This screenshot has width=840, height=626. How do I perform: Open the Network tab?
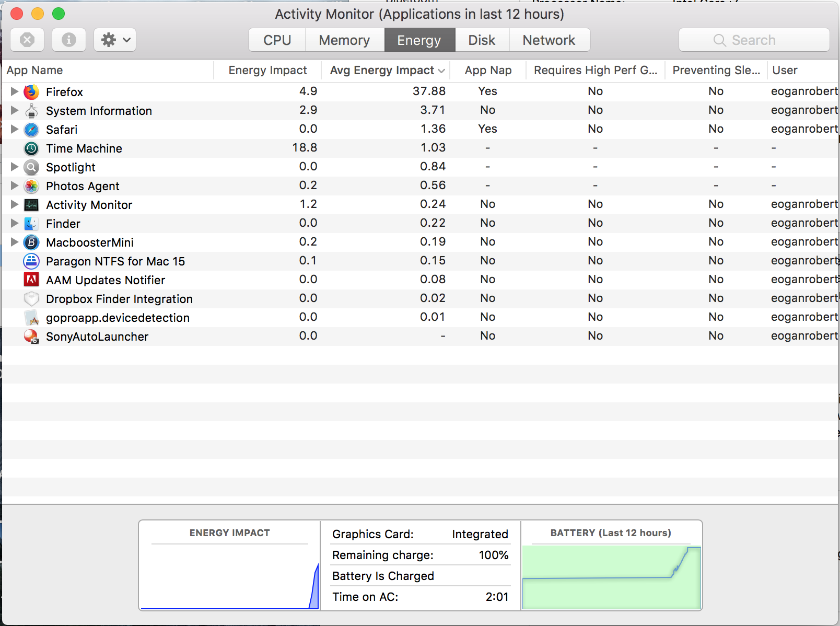549,40
